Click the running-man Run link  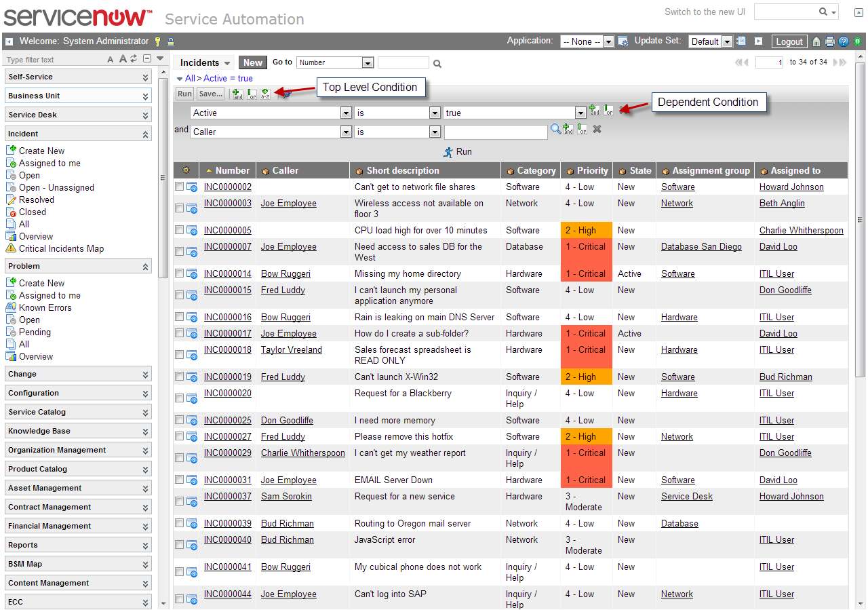(x=458, y=152)
